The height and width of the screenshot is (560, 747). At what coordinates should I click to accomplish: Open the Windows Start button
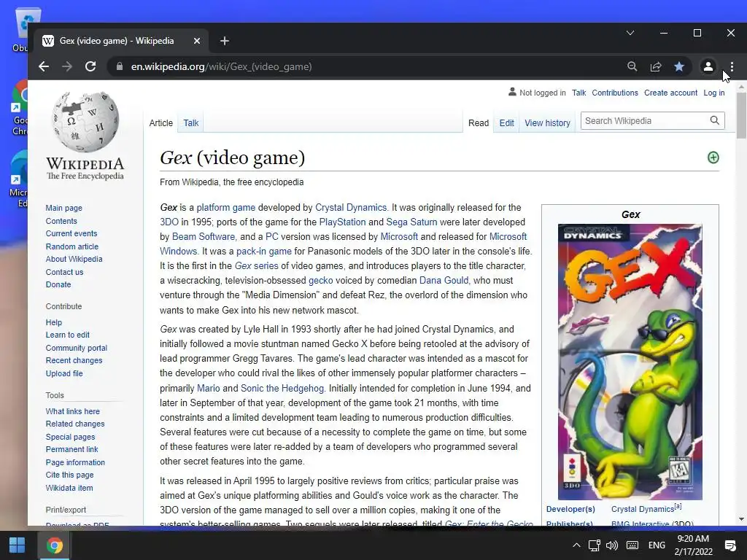click(x=18, y=545)
